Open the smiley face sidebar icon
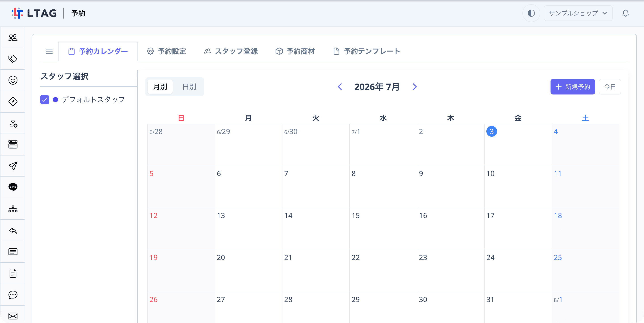The image size is (644, 323). [13, 80]
